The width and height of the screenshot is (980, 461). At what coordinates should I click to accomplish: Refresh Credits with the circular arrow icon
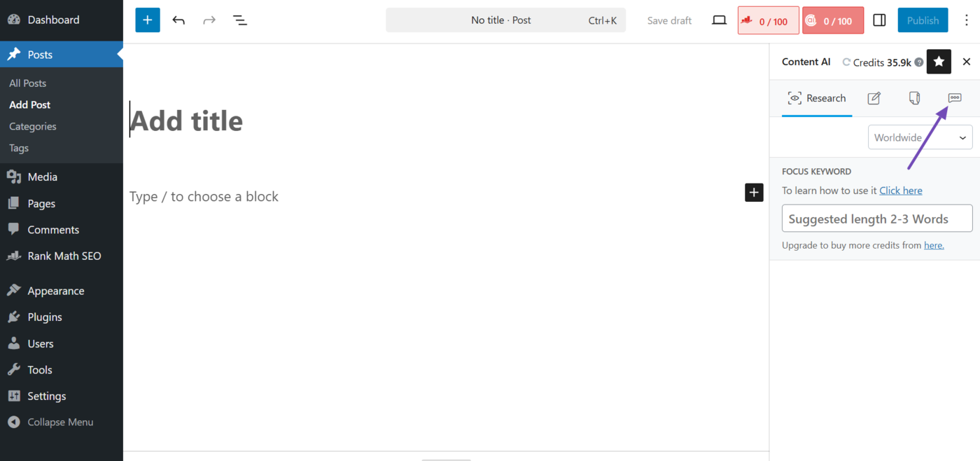point(845,62)
